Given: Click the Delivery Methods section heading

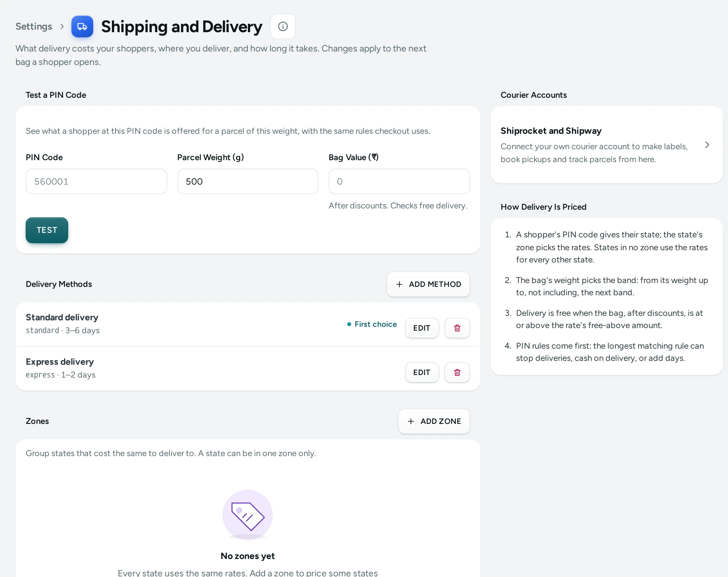Looking at the screenshot, I should pyautogui.click(x=59, y=284).
